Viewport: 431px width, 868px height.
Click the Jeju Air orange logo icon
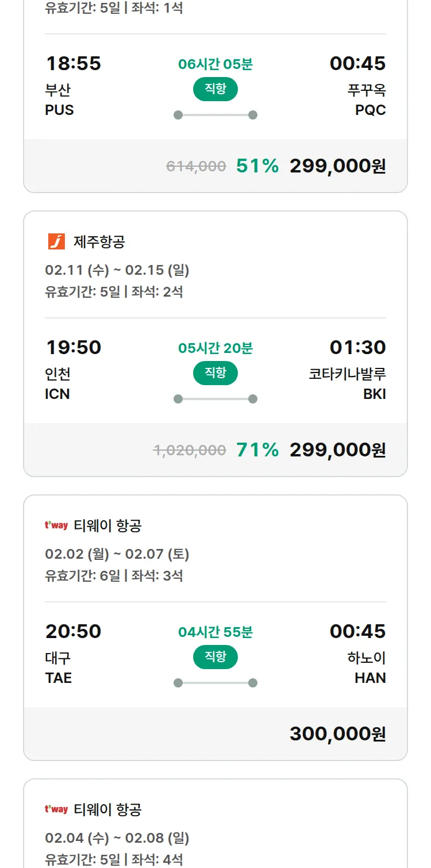click(x=56, y=241)
